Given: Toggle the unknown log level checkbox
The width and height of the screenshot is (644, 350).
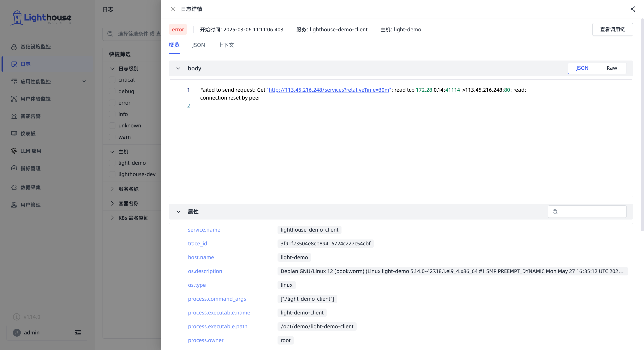Looking at the screenshot, I should [x=112, y=125].
